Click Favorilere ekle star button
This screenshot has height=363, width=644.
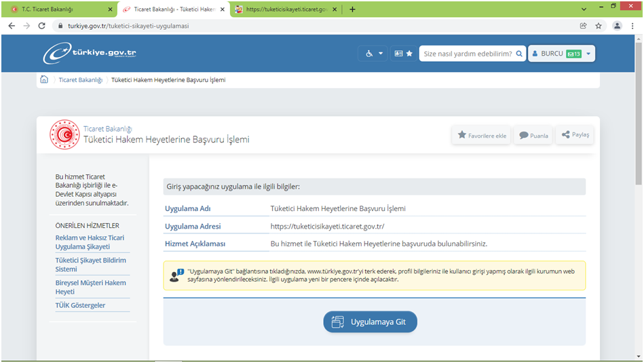click(x=481, y=135)
